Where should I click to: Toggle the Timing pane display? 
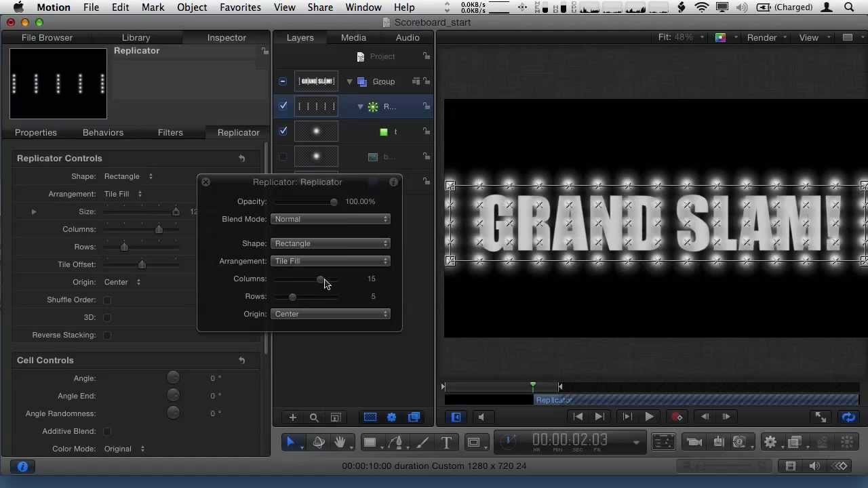(x=791, y=466)
